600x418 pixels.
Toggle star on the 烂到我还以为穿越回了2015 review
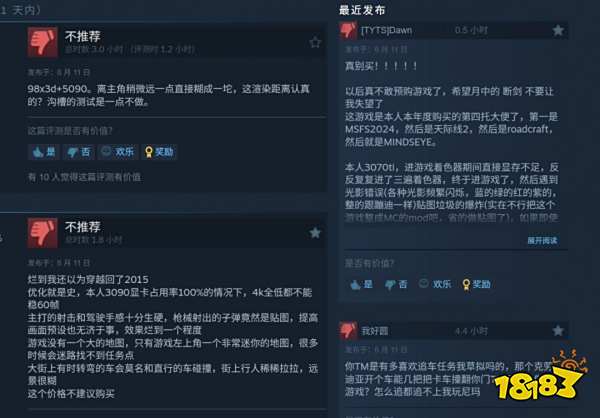(x=315, y=232)
